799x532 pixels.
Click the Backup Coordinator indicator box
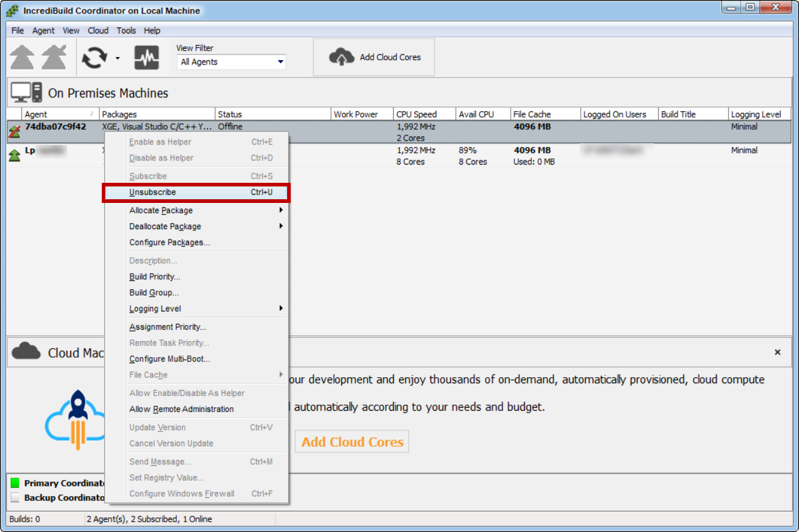[x=15, y=497]
